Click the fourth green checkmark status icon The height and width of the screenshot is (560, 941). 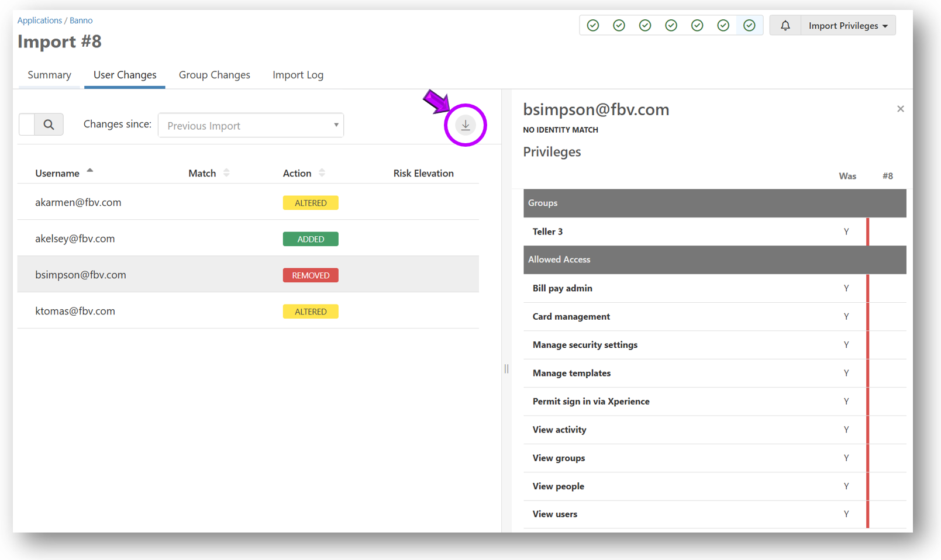pyautogui.click(x=671, y=26)
